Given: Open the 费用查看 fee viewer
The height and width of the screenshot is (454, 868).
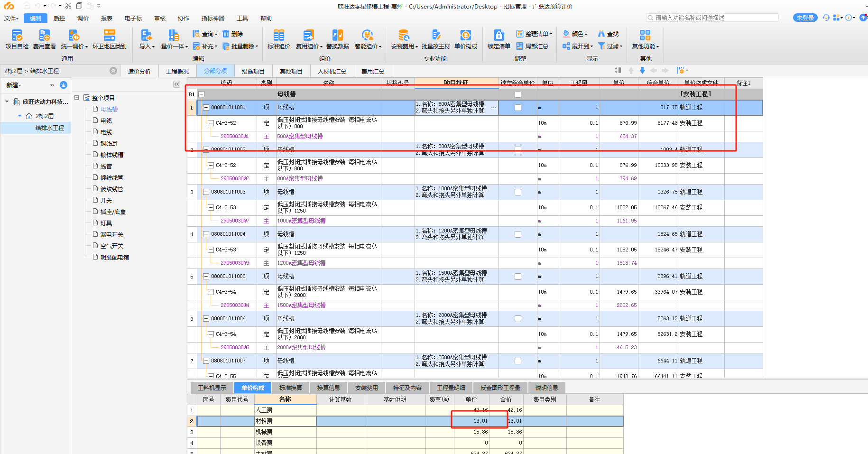Looking at the screenshot, I should pyautogui.click(x=45, y=39).
